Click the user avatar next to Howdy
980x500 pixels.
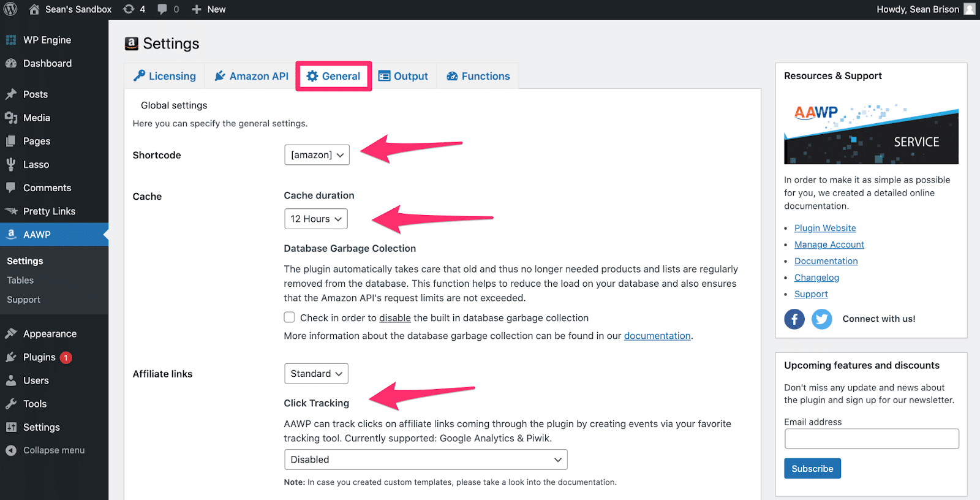(970, 9)
